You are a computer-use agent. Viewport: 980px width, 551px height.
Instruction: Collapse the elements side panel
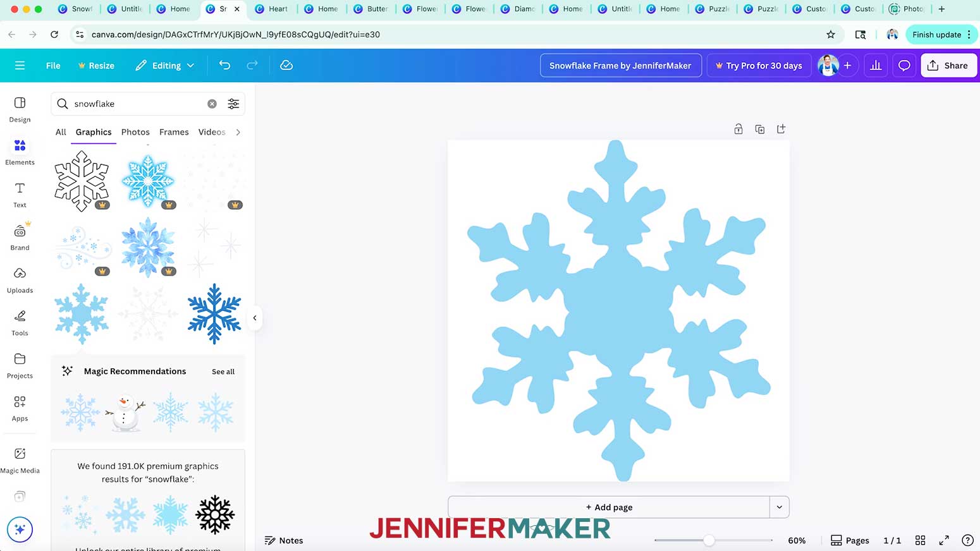255,318
